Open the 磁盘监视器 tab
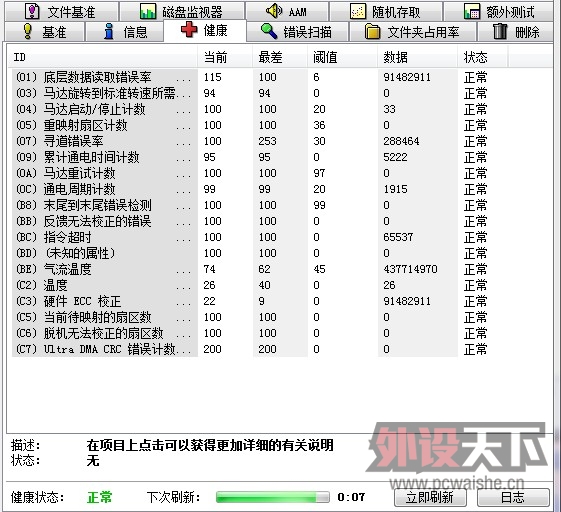The width and height of the screenshot is (561, 512). coord(182,11)
